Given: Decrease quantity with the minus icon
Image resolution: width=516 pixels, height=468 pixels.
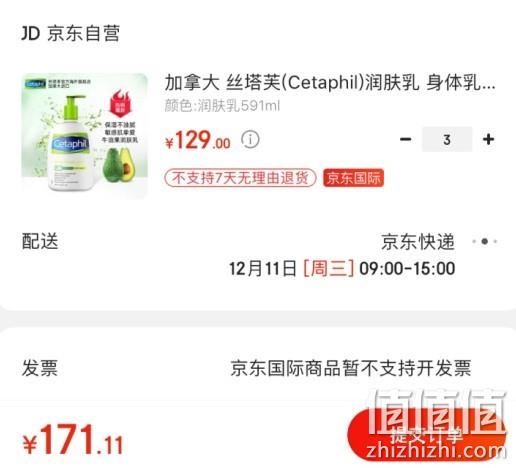Looking at the screenshot, I should tap(405, 139).
